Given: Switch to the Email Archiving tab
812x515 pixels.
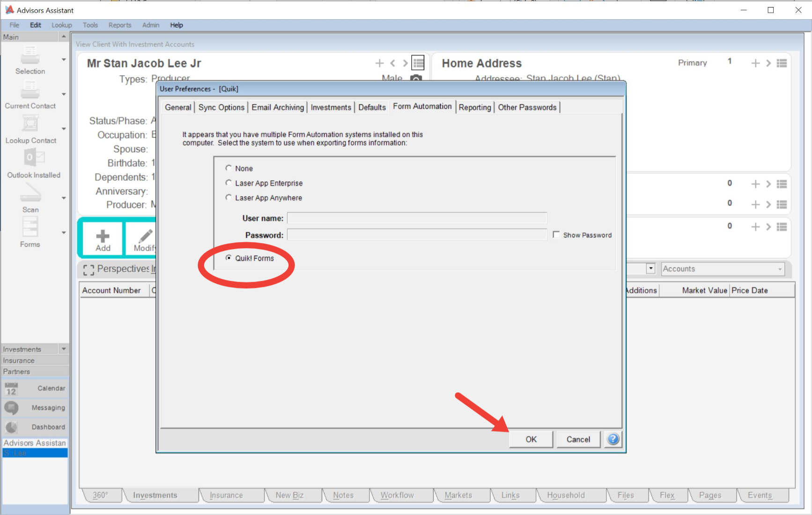Looking at the screenshot, I should [278, 108].
